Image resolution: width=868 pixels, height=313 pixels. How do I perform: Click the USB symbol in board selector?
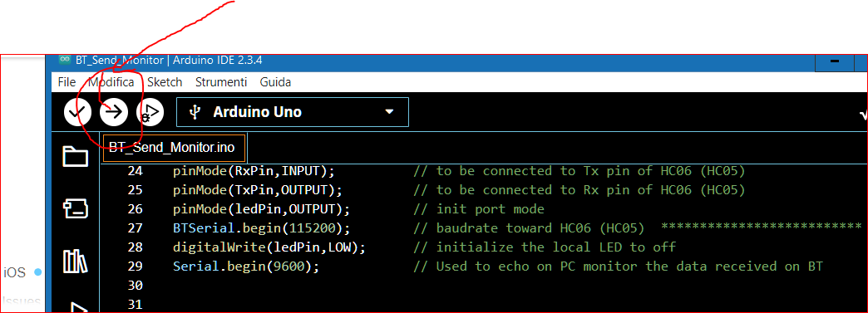(194, 112)
